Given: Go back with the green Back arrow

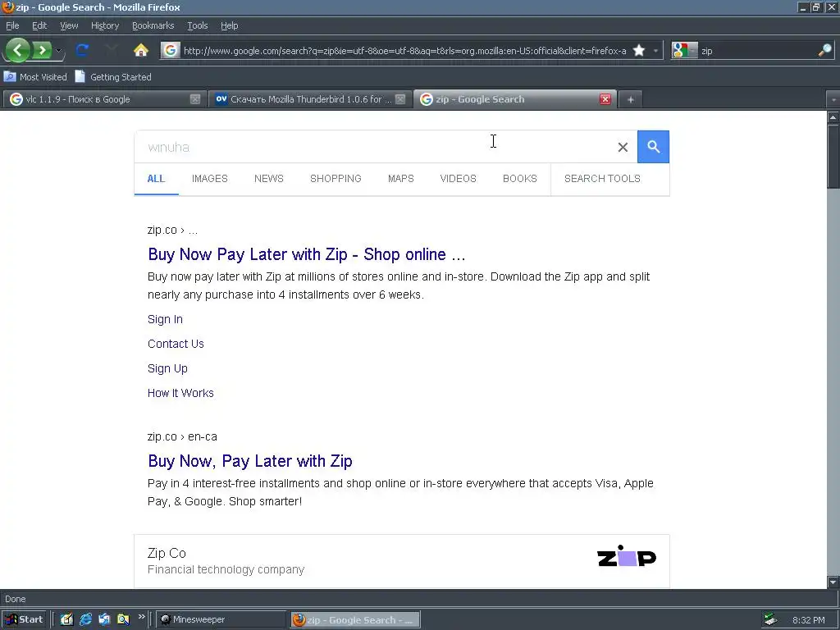Looking at the screenshot, I should pos(18,50).
